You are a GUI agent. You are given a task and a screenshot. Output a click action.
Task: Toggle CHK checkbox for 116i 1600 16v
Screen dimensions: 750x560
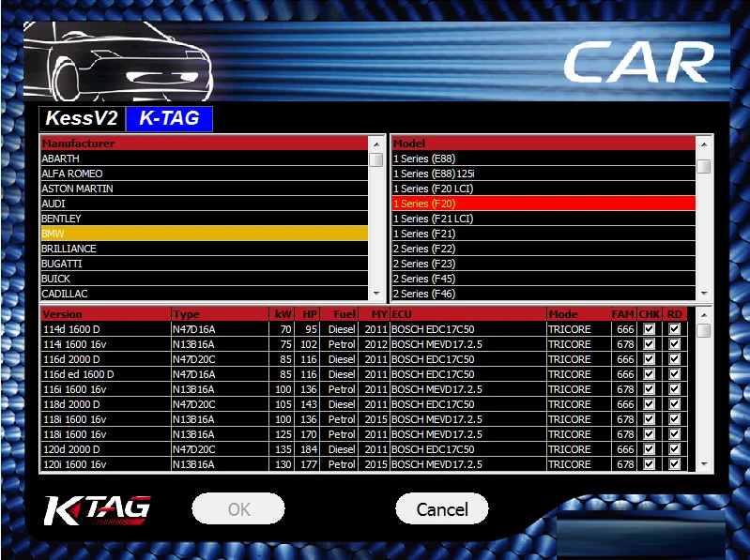(649, 389)
